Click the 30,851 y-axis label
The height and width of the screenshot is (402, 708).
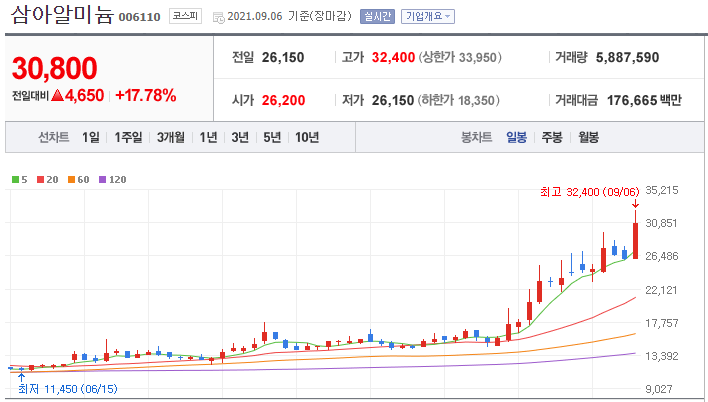coord(662,223)
